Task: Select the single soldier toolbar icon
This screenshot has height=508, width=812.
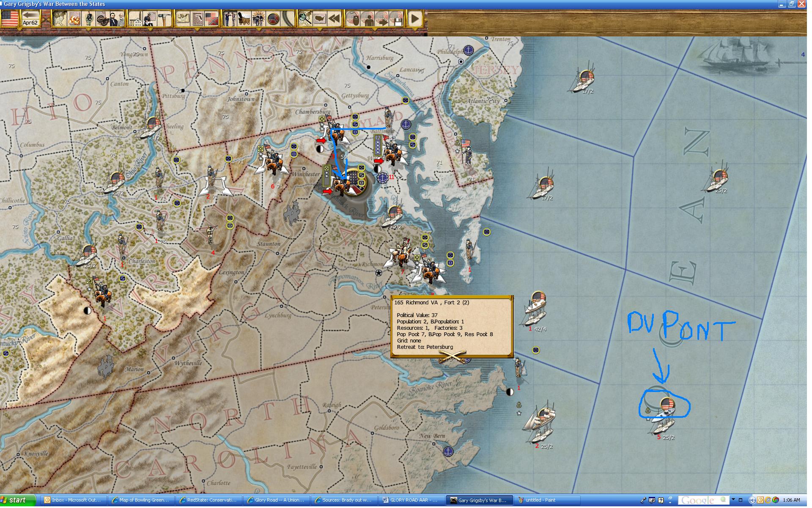Action: [x=88, y=19]
